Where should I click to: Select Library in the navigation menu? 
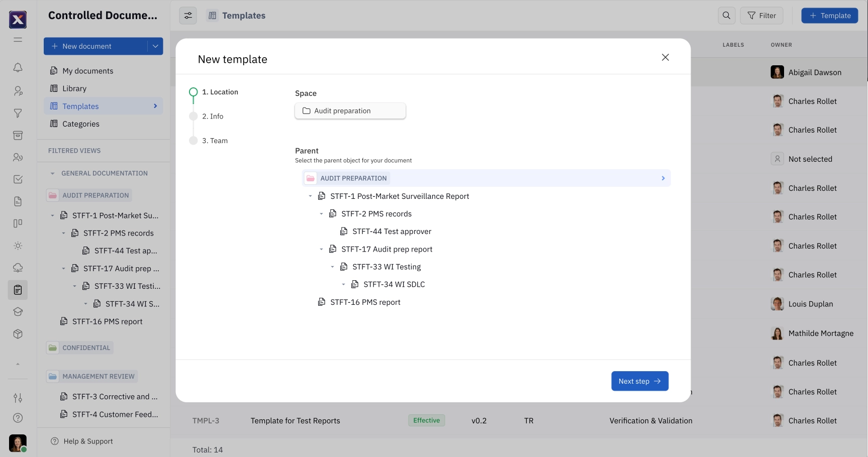point(74,88)
